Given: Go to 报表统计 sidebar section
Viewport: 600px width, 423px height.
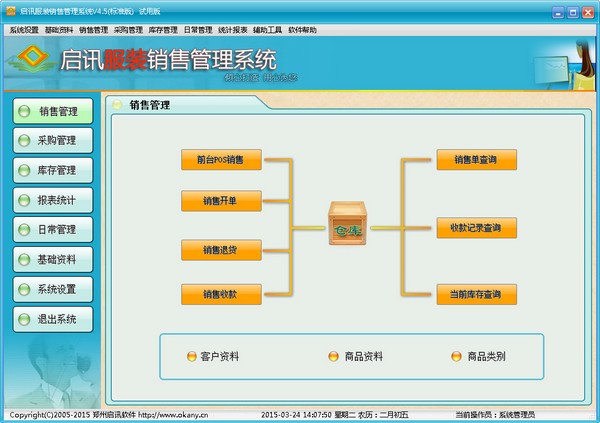Looking at the screenshot, I should 53,200.
